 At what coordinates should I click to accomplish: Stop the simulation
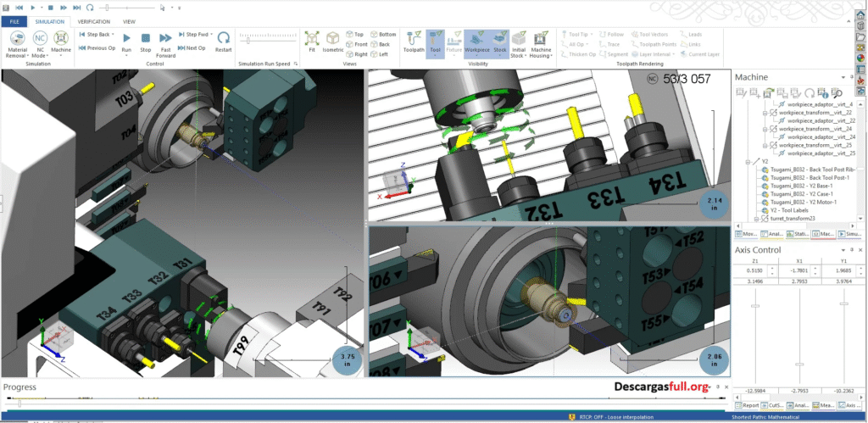145,43
